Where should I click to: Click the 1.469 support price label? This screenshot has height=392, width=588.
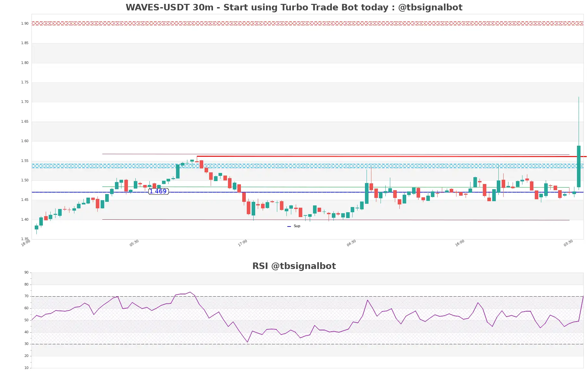tap(158, 191)
